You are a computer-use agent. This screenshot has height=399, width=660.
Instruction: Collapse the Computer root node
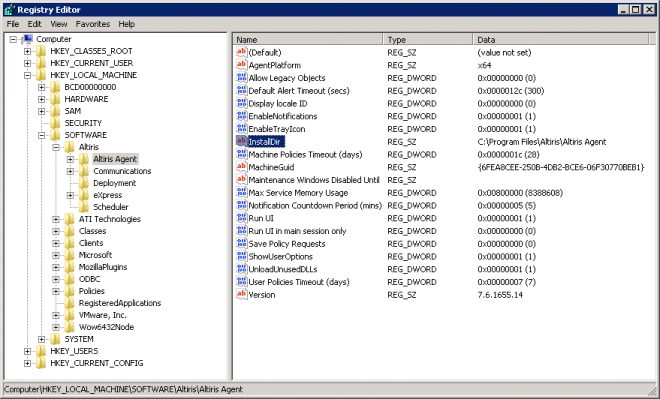pyautogui.click(x=13, y=39)
